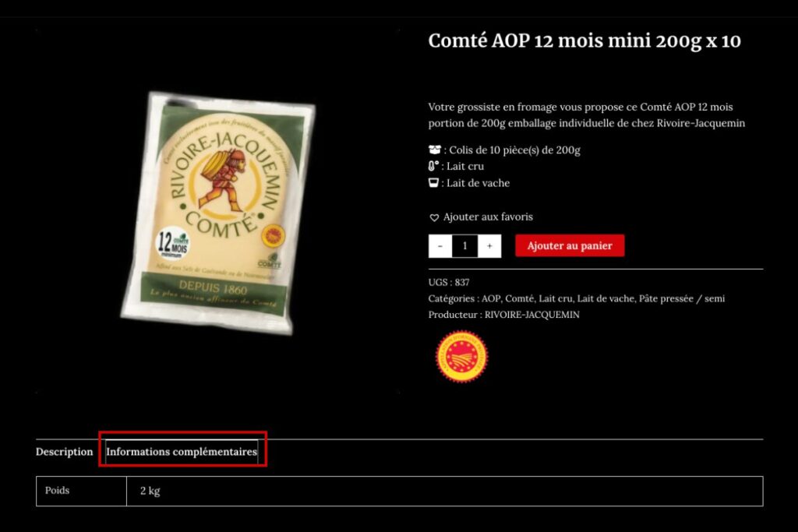Screen dimensions: 798x532
Task: Click the 2 kg weight value cell
Action: 150,491
